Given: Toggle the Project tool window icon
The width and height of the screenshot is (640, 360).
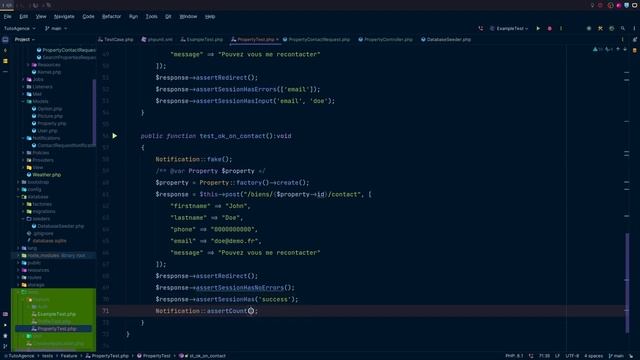Looking at the screenshot, I should [5, 40].
